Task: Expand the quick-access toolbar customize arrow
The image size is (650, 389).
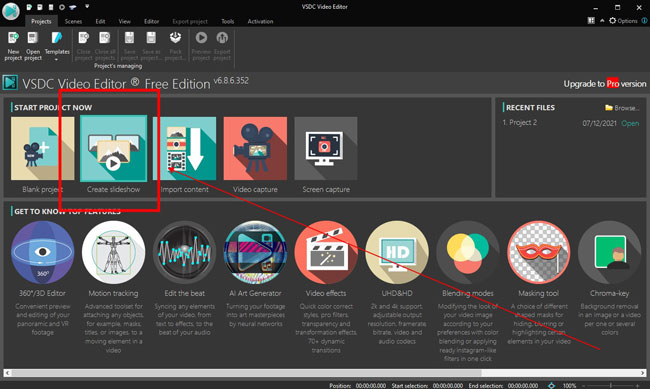Action: click(x=87, y=7)
